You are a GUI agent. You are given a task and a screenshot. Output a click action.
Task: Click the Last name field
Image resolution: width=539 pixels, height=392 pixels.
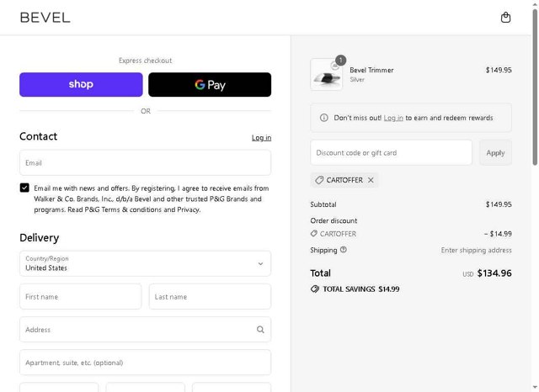tap(210, 297)
